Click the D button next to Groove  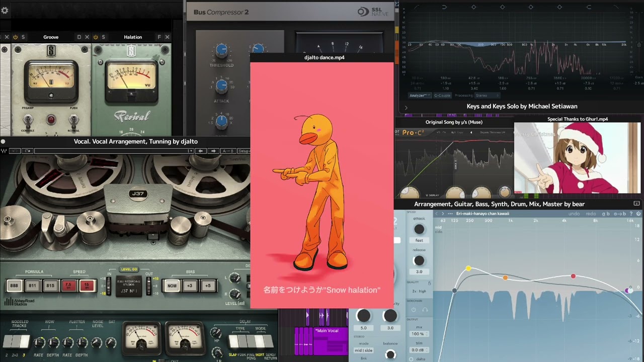(79, 37)
